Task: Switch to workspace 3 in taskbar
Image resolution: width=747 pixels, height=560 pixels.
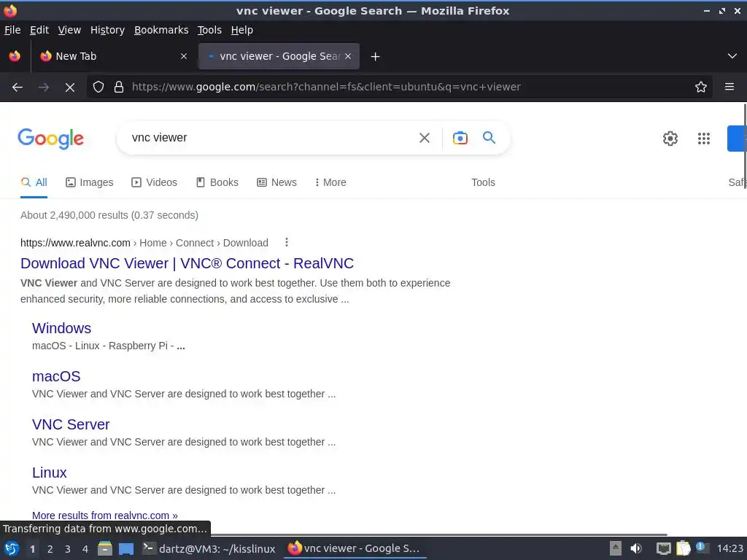Action: tap(68, 549)
